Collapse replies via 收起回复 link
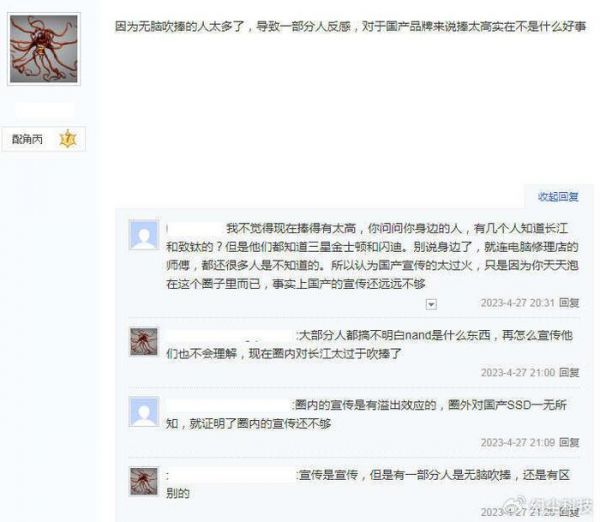This screenshot has width=600, height=522. pyautogui.click(x=558, y=197)
